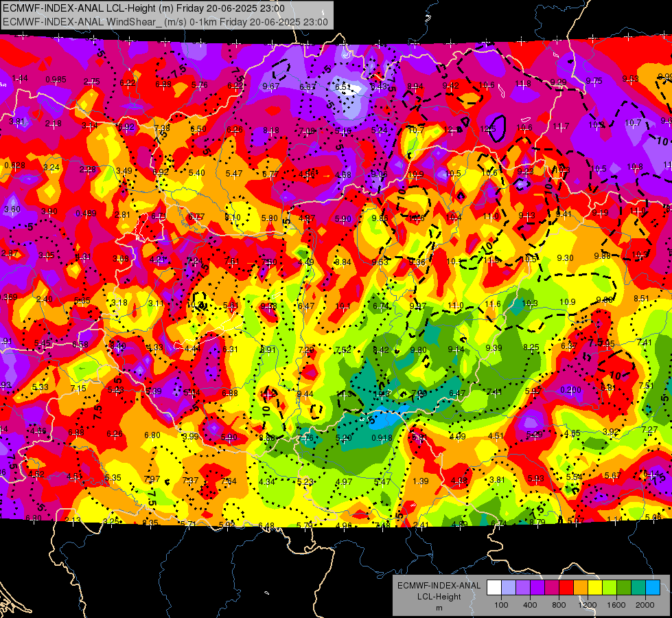Select the 1.39 grid point value
Image resolution: width=672 pixels, height=618 pixels.
(420, 481)
